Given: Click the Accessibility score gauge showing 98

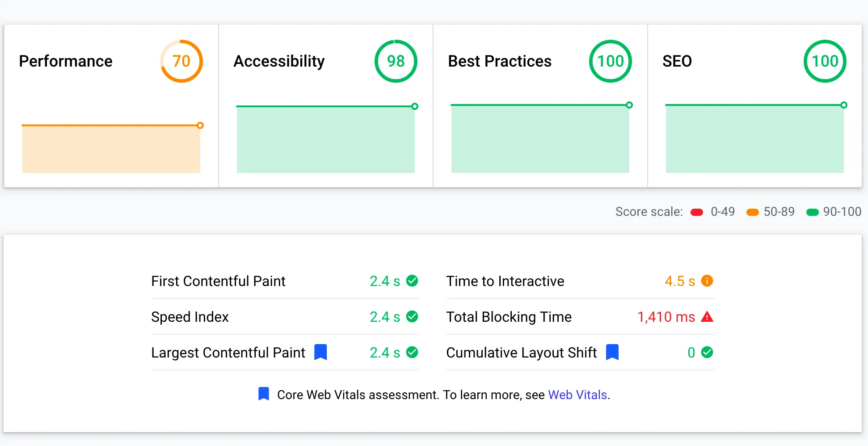Looking at the screenshot, I should pyautogui.click(x=396, y=61).
